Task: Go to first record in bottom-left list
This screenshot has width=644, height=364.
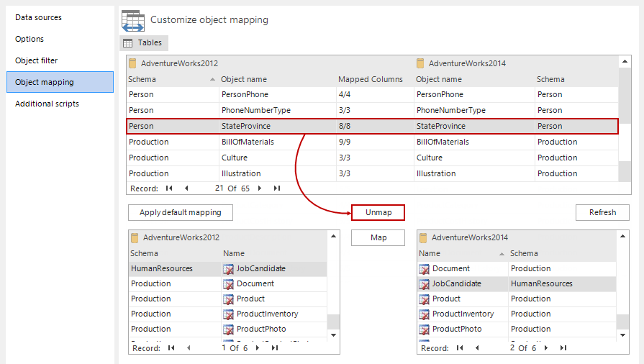Action: [x=171, y=348]
